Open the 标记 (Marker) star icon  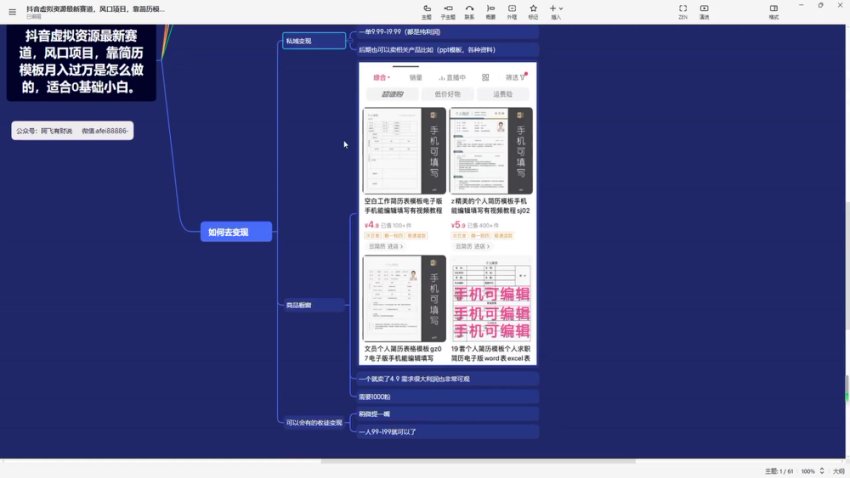(x=533, y=10)
